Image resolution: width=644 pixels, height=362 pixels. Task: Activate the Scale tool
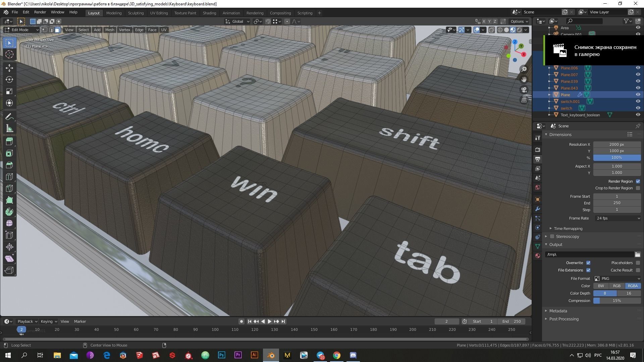point(9,91)
